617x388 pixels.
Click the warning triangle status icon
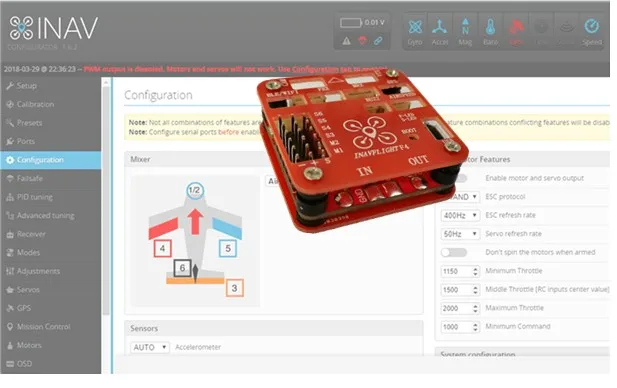[x=346, y=41]
